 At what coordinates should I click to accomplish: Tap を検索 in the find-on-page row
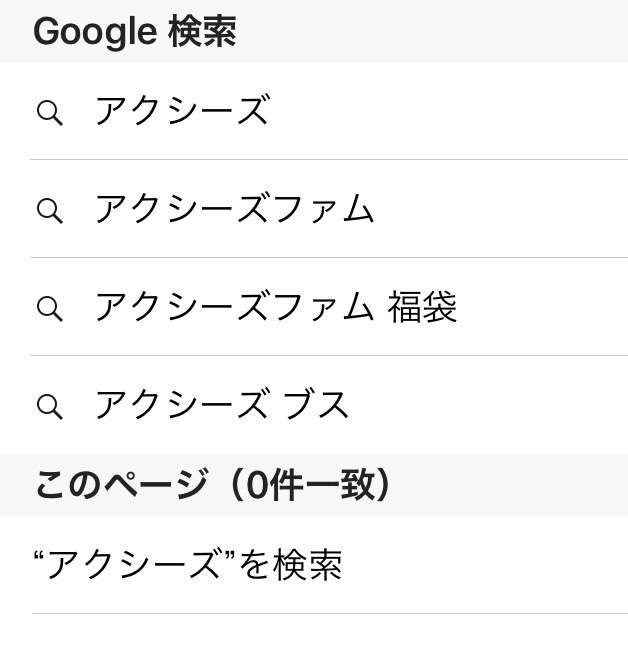[x=290, y=564]
